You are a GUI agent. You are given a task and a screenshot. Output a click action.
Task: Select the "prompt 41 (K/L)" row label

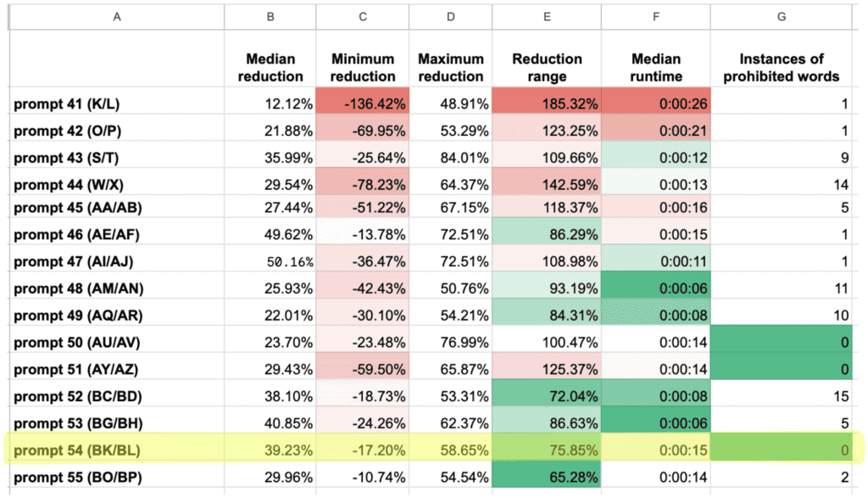click(x=68, y=104)
